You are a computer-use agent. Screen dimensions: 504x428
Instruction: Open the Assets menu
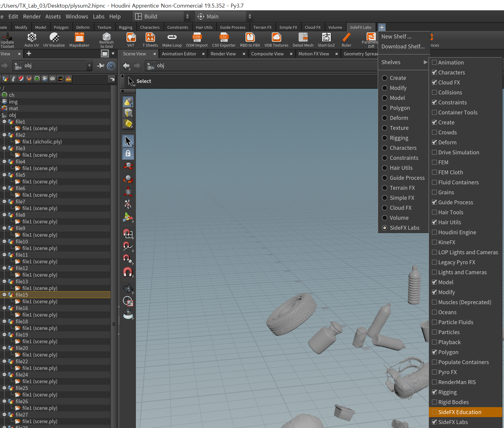tap(53, 16)
